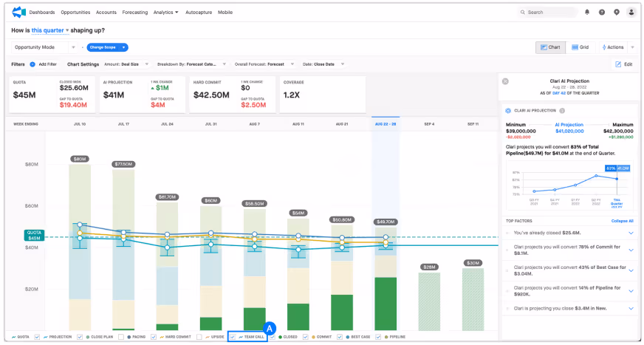
Task: Open the Accounts page
Action: [106, 13]
